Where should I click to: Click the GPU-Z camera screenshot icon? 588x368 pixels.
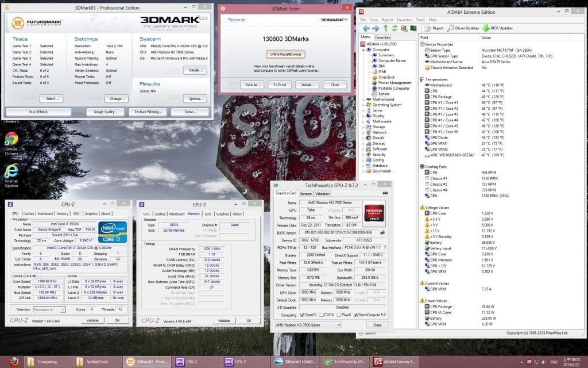pos(385,193)
